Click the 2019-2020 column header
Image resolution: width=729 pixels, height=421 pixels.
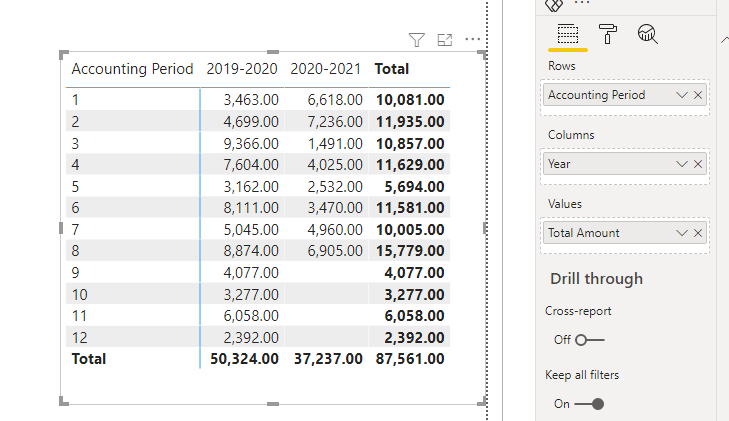tap(242, 69)
